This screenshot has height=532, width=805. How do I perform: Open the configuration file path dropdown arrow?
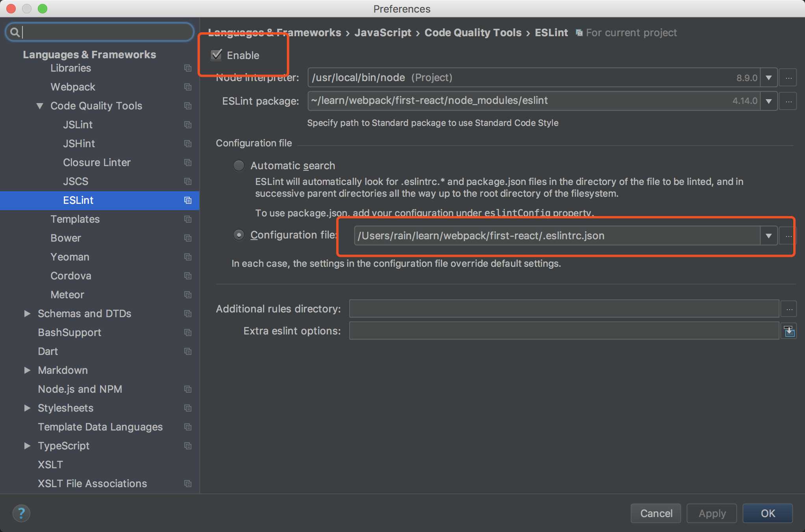(768, 236)
